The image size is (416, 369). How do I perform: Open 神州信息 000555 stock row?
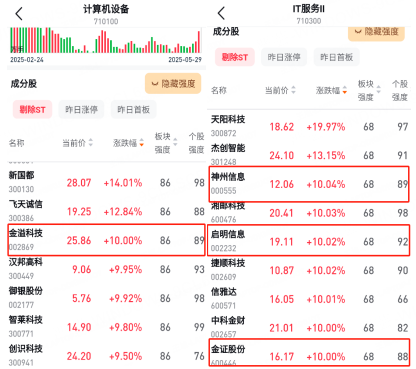[309, 184]
